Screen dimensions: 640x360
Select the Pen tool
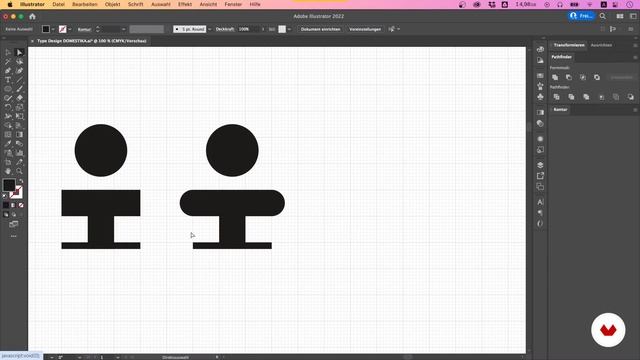pyautogui.click(x=8, y=71)
